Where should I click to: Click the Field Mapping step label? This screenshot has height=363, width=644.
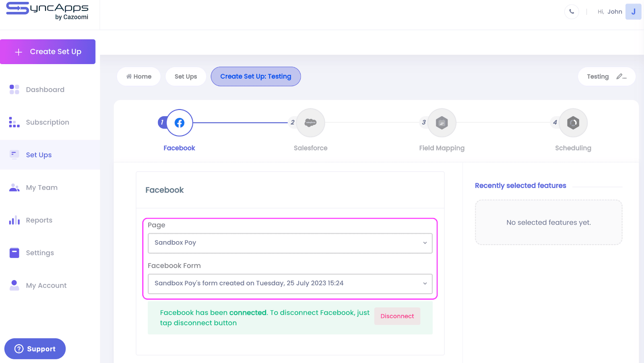442,148
